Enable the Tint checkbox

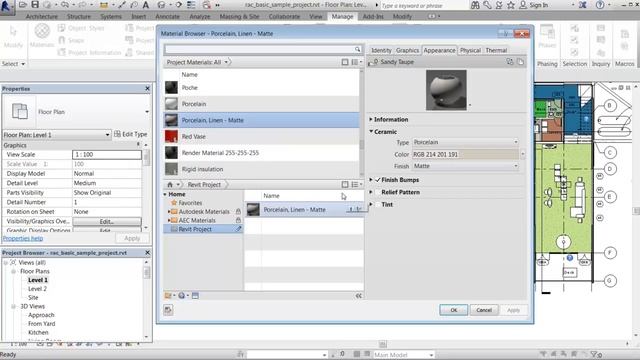(378, 204)
